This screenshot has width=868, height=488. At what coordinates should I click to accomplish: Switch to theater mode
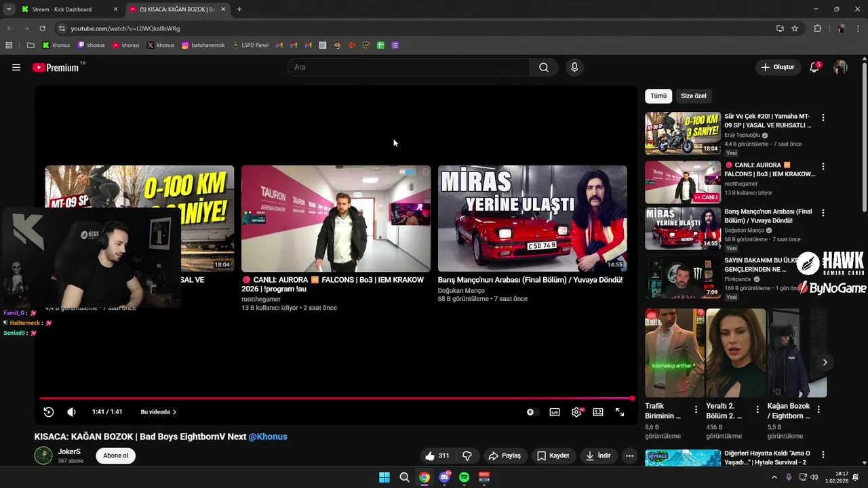coord(598,412)
